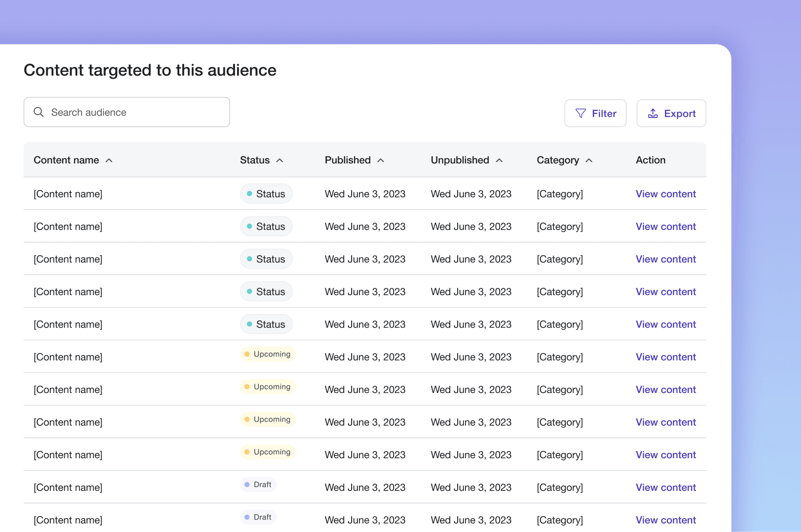Click the Unpublished column header text
Image resolution: width=801 pixels, height=532 pixels.
tap(460, 160)
